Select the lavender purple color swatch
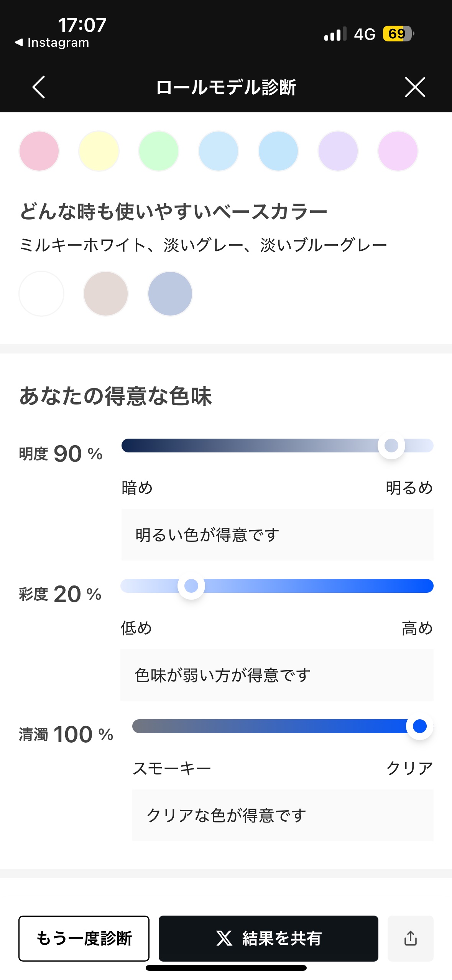The height and width of the screenshot is (980, 452). [338, 151]
